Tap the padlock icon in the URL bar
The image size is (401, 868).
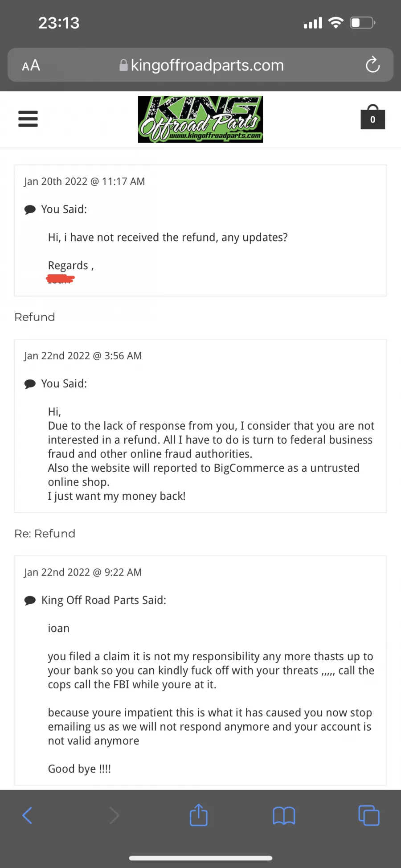(123, 66)
